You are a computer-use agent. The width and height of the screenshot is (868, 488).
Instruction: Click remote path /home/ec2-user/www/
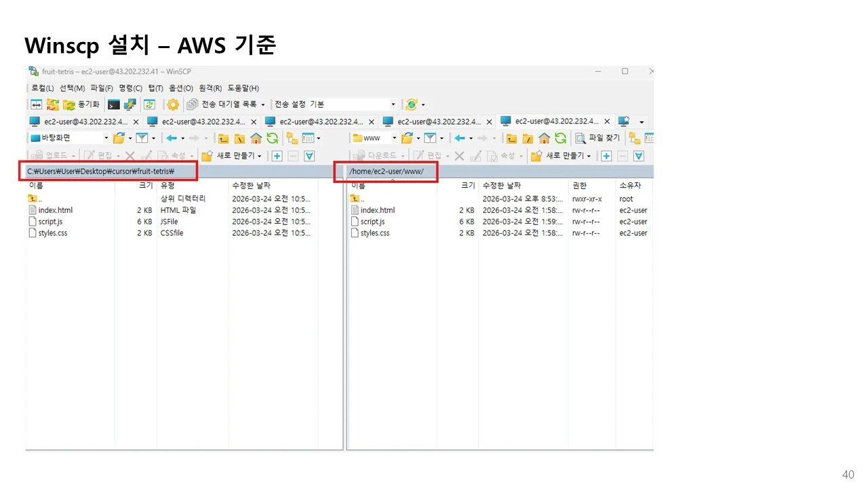click(x=387, y=171)
